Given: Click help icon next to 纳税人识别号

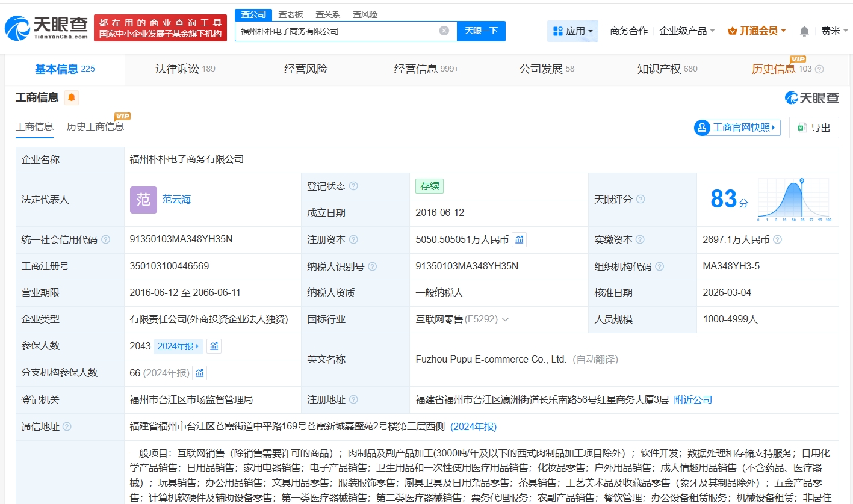Looking at the screenshot, I should [x=373, y=266].
